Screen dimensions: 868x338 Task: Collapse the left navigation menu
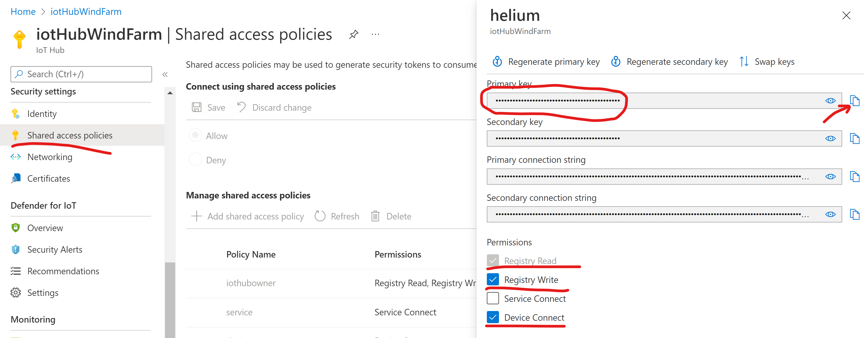[x=165, y=74]
